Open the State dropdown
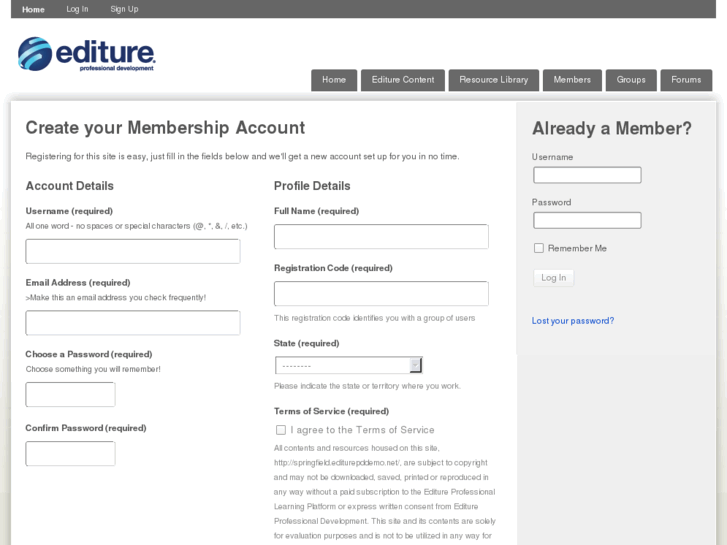727x545 pixels. 348,365
